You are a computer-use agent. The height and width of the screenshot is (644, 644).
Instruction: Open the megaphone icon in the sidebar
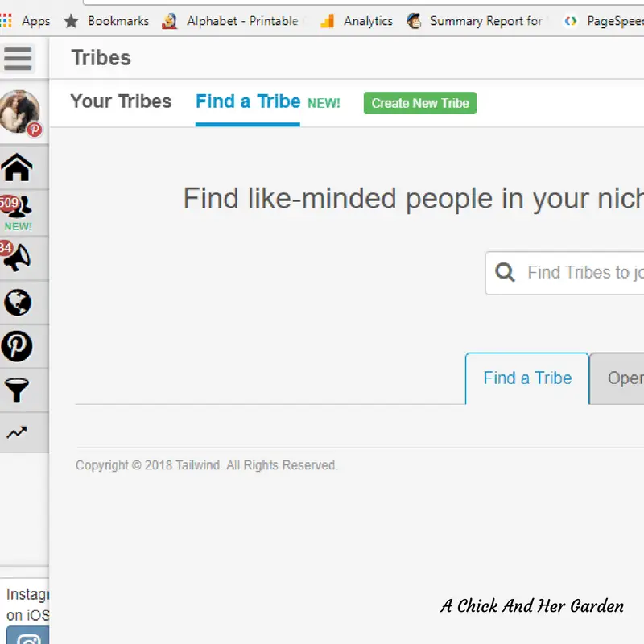pyautogui.click(x=16, y=258)
